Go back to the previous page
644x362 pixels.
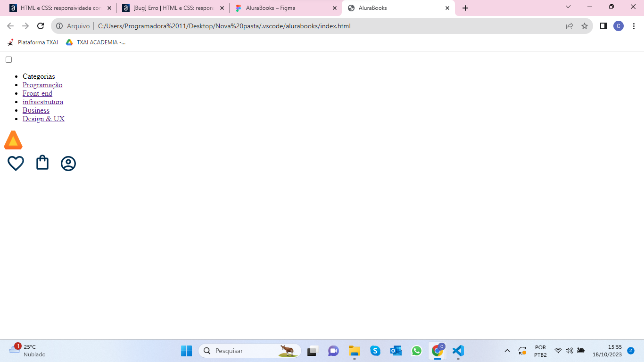click(10, 26)
